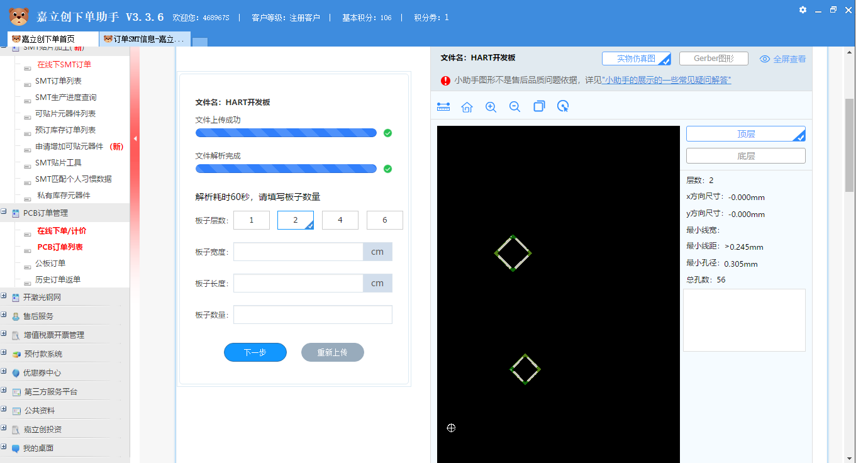The width and height of the screenshot is (868, 463).
Task: Click the 文件解析完成 progress bar
Action: pos(286,169)
